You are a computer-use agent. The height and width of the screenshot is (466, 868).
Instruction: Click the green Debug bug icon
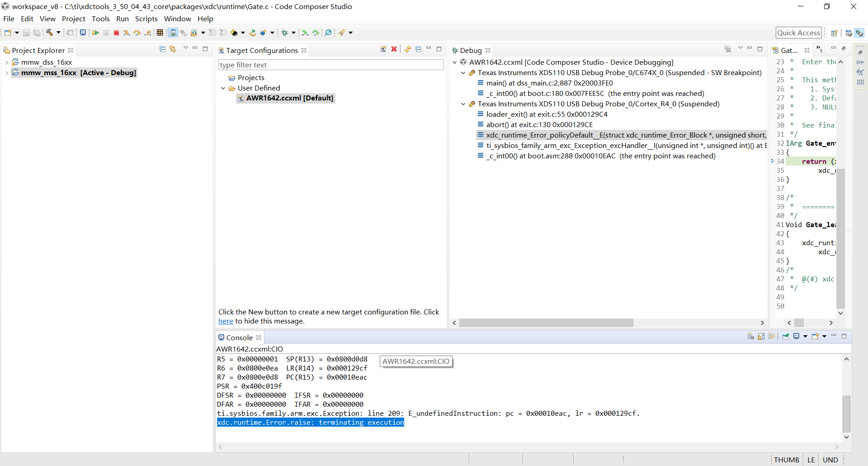285,33
